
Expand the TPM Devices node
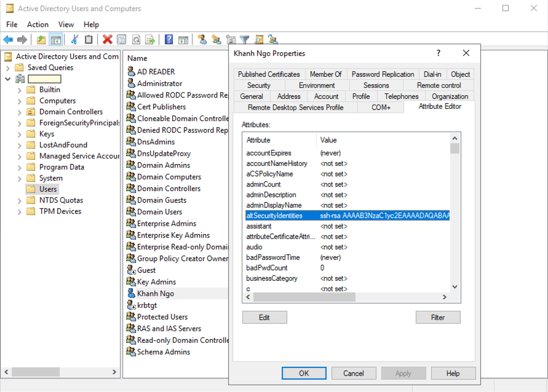(x=20, y=212)
